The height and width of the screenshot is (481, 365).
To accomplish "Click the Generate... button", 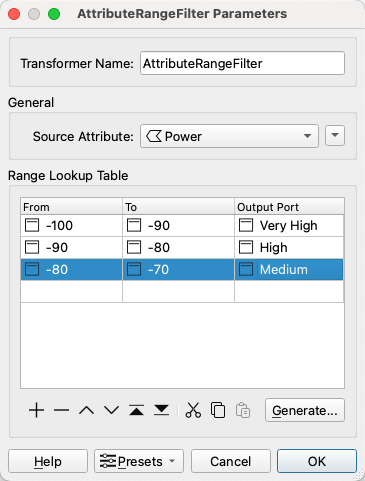I will click(305, 410).
